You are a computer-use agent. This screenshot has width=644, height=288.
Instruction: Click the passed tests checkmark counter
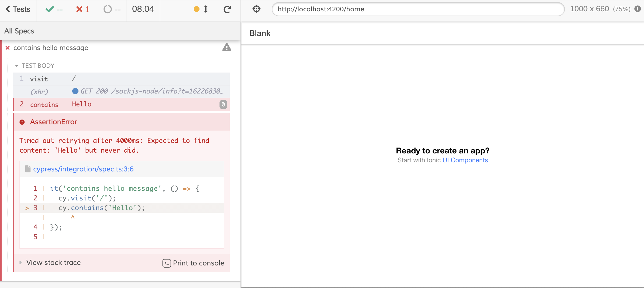point(54,9)
